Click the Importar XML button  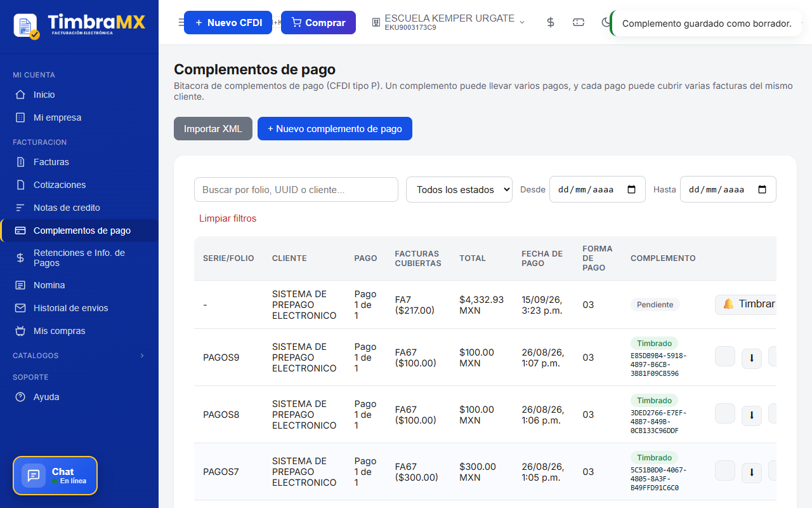[x=213, y=128]
